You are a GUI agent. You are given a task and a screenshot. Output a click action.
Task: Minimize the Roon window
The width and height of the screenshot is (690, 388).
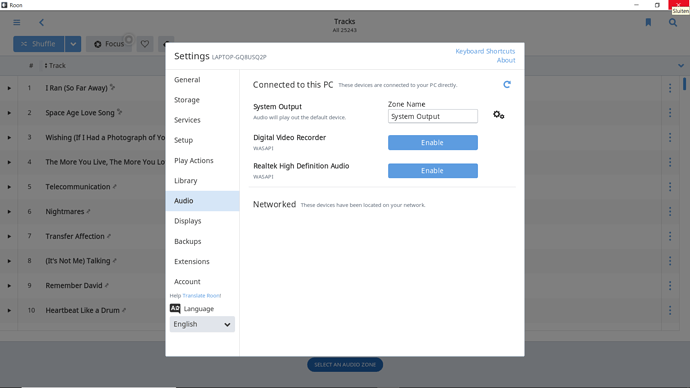pos(636,5)
